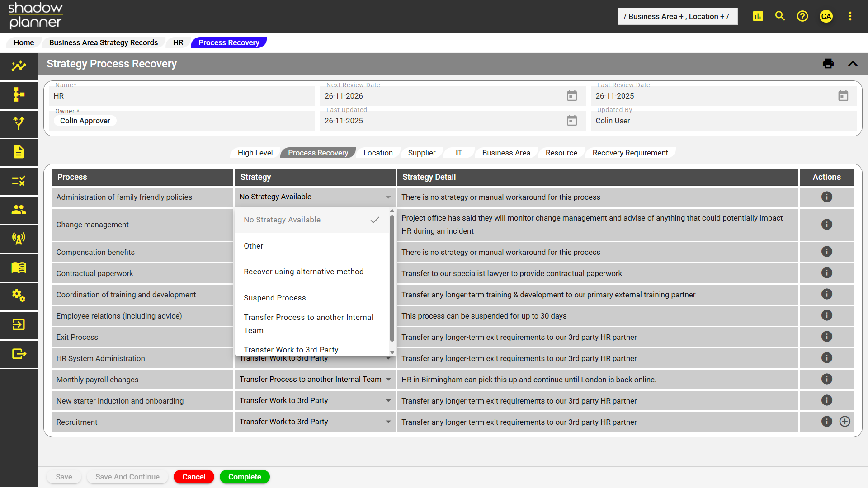Screen dimensions: 868x488
Task: Click the help question mark icon
Action: 802,16
